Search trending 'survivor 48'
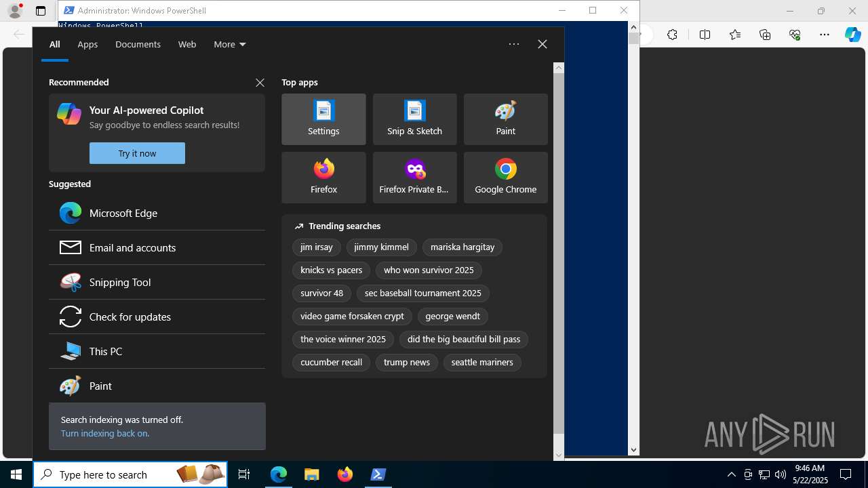The height and width of the screenshot is (488, 868). point(321,293)
